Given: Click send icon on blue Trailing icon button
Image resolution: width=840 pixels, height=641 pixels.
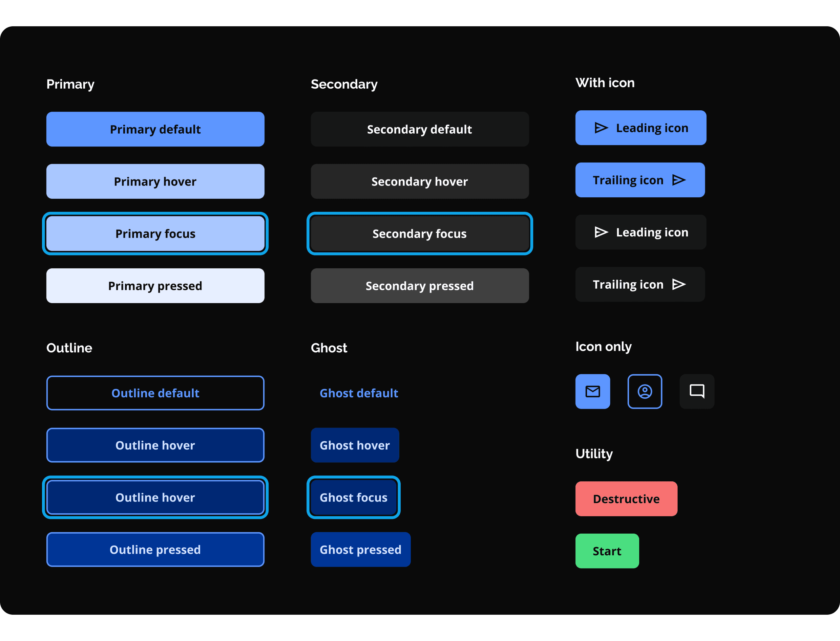Looking at the screenshot, I should [679, 180].
